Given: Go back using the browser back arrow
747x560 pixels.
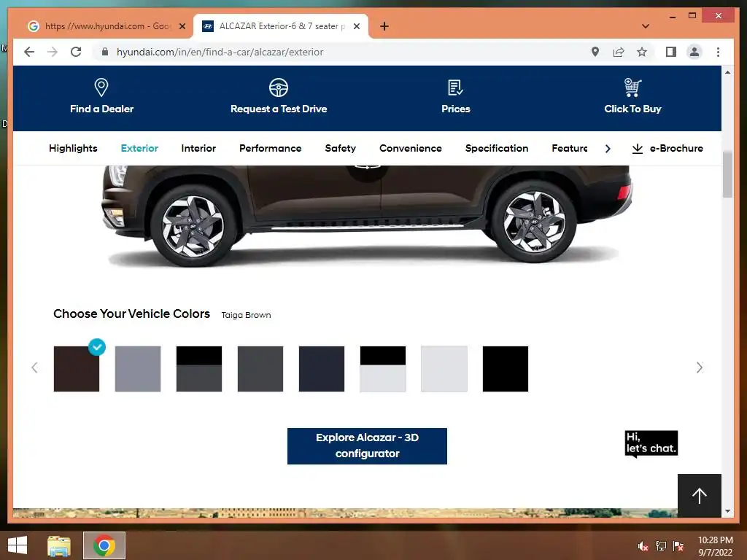Looking at the screenshot, I should click(29, 52).
